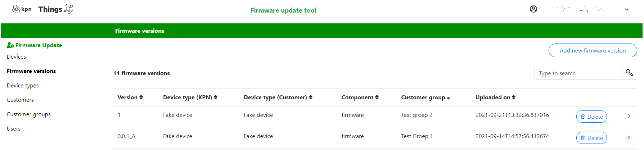Expand the user account dropdown arrow
The height and width of the screenshot is (150, 644).
(627, 9)
